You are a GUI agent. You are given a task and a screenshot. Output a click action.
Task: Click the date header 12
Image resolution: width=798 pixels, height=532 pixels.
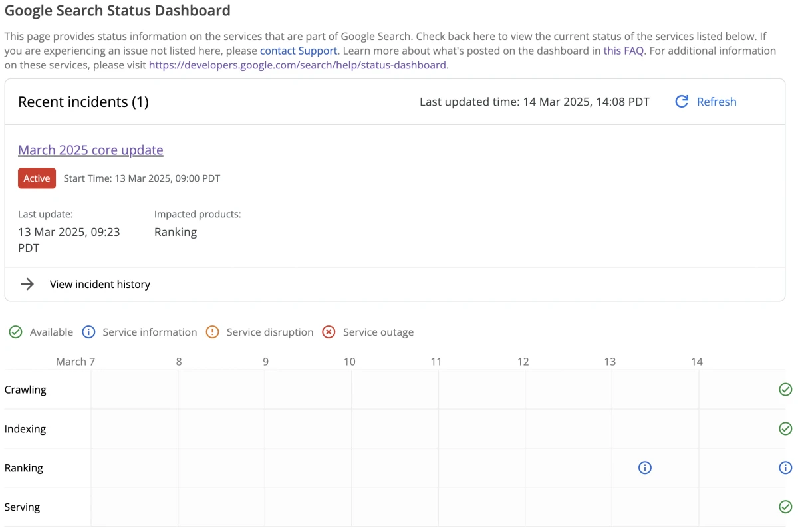[x=523, y=362]
